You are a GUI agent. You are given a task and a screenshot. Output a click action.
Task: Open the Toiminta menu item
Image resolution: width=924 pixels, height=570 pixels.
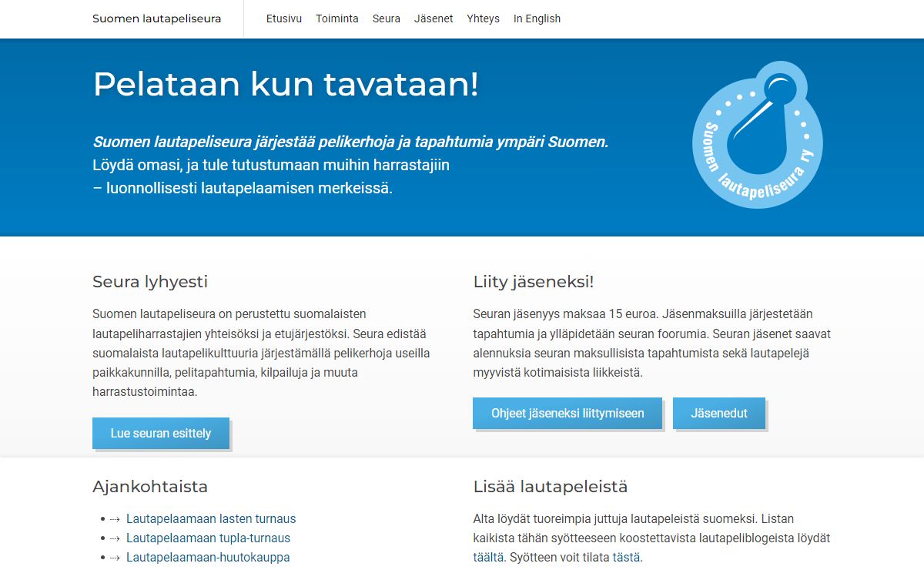337,18
